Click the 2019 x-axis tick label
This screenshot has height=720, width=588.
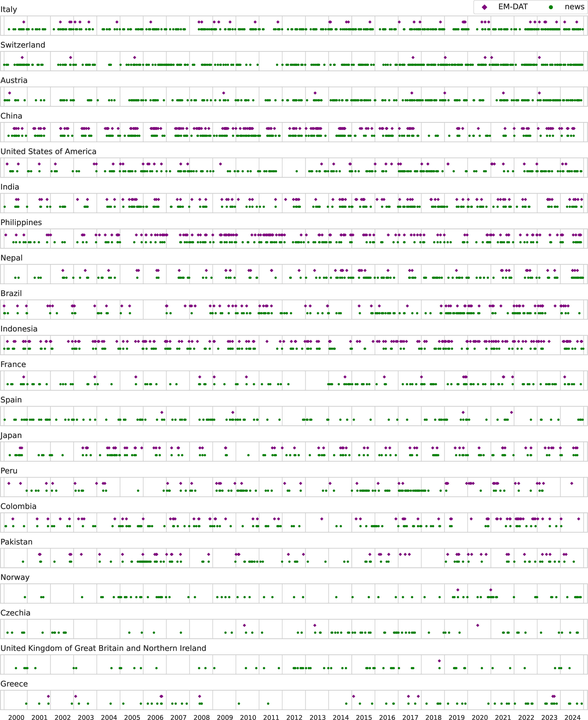click(x=457, y=717)
